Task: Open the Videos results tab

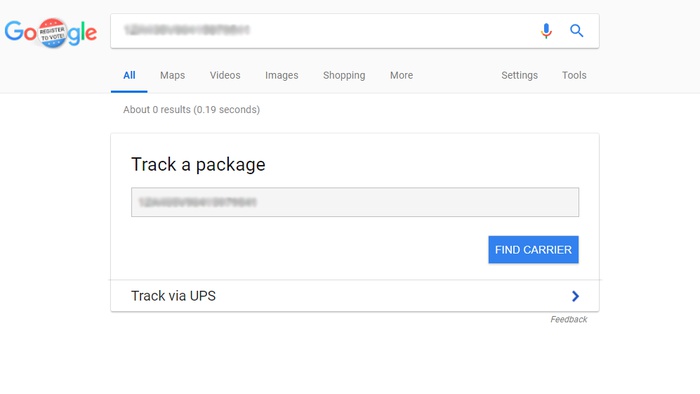Action: (225, 75)
